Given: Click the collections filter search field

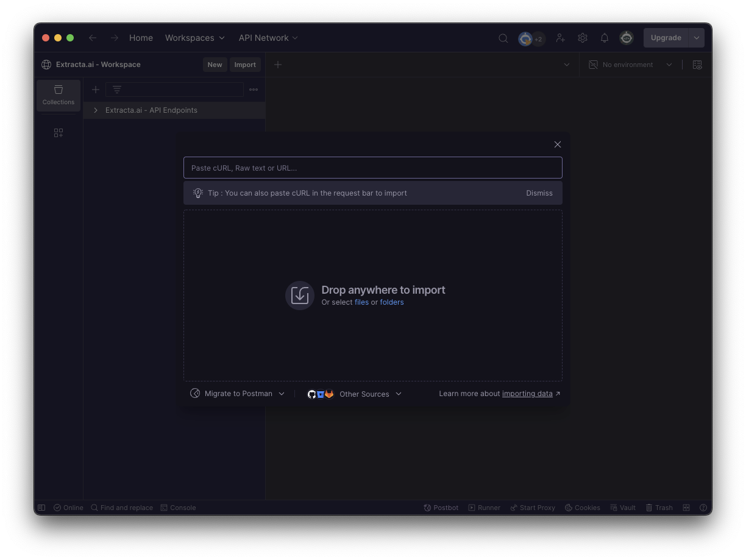Looking at the screenshot, I should coord(174,90).
